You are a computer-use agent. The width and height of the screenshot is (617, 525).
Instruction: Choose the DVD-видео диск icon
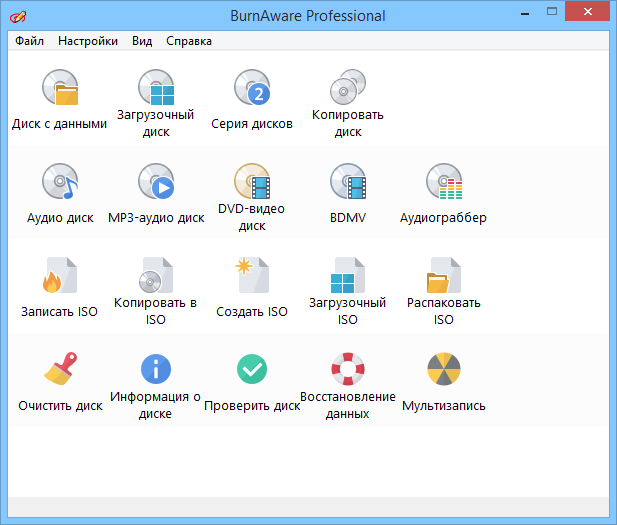tap(252, 183)
